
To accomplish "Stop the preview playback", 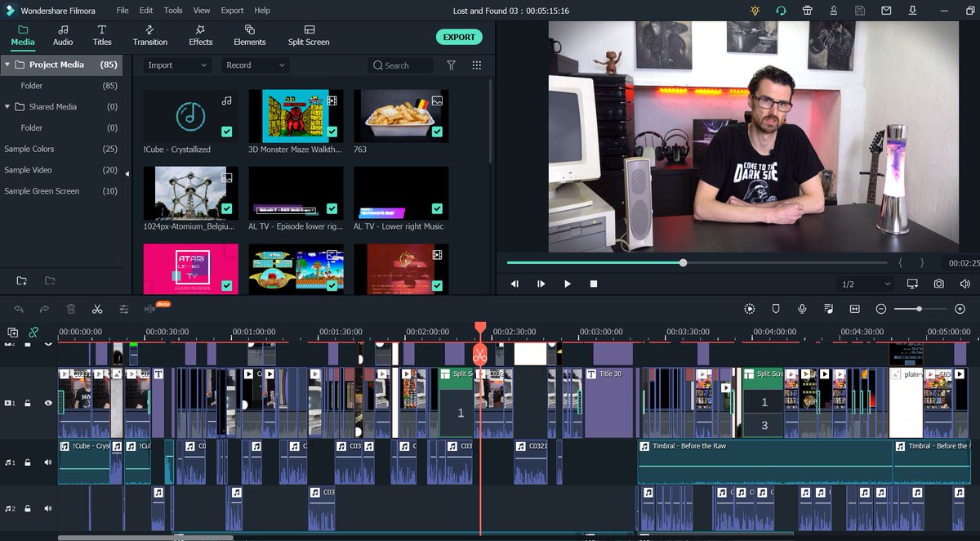I will coord(594,284).
